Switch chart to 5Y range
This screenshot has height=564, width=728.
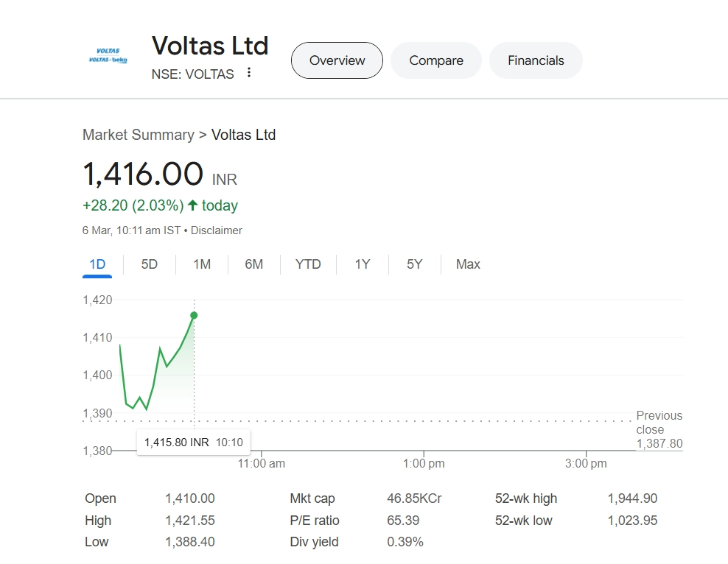415,264
